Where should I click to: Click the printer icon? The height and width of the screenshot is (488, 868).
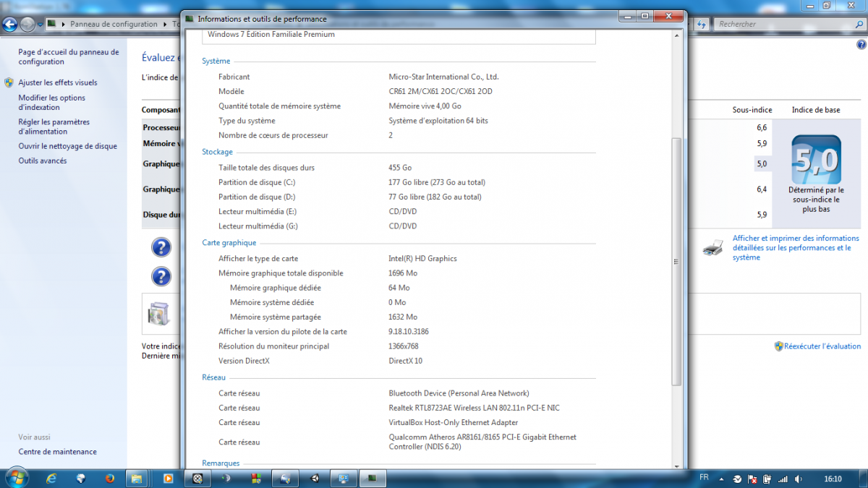712,248
